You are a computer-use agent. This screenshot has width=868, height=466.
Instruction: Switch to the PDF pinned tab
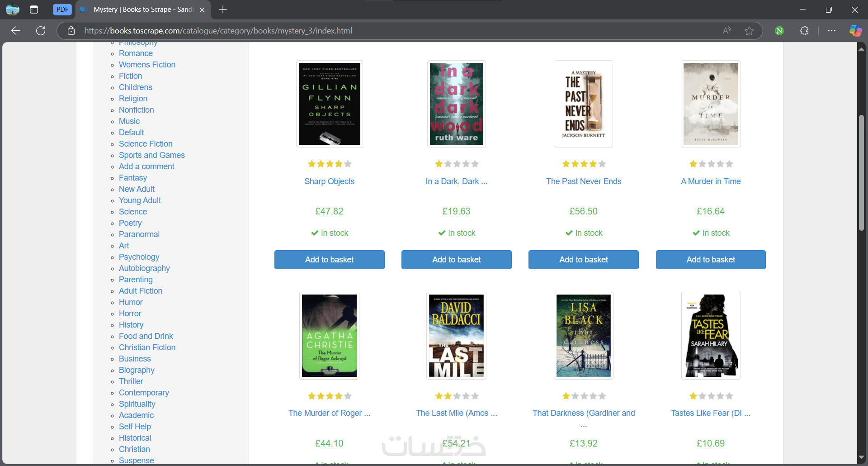62,10
